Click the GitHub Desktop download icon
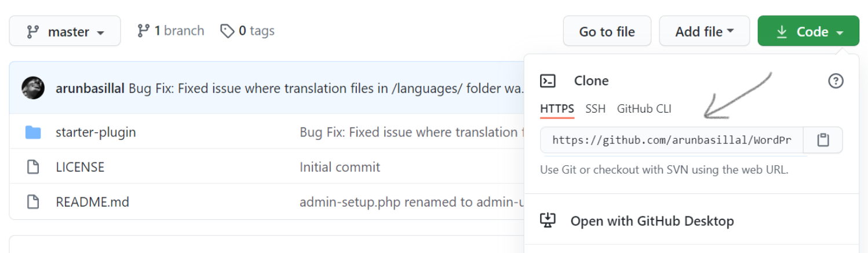 pos(548,221)
